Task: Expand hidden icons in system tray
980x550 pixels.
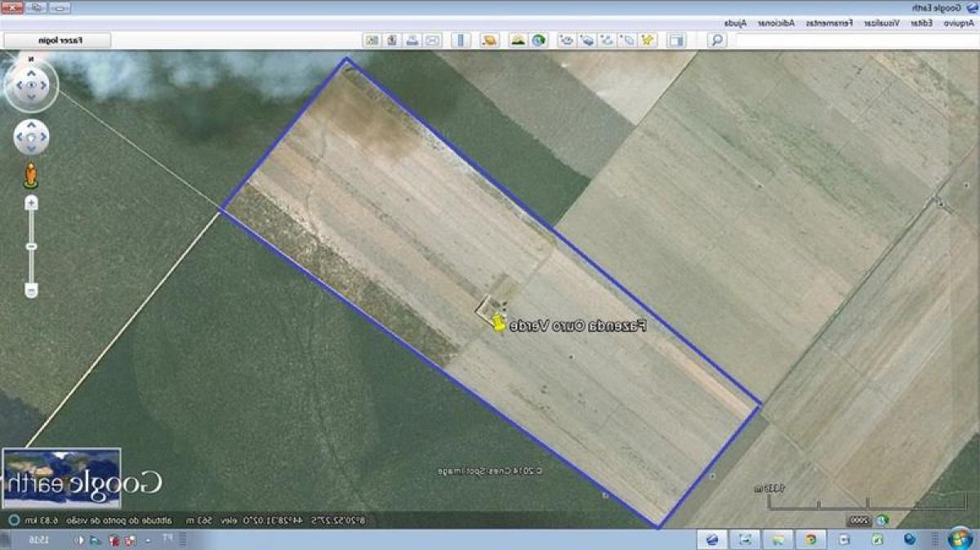Action: click(148, 542)
